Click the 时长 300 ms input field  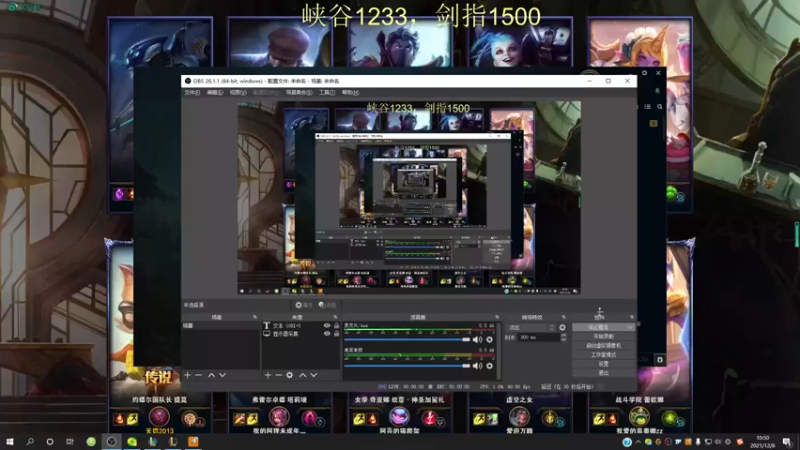pyautogui.click(x=538, y=337)
